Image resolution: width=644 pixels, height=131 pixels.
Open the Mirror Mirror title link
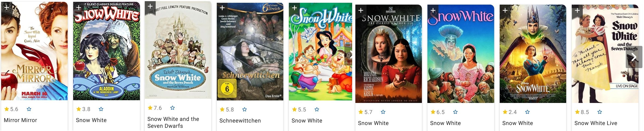click(x=20, y=120)
